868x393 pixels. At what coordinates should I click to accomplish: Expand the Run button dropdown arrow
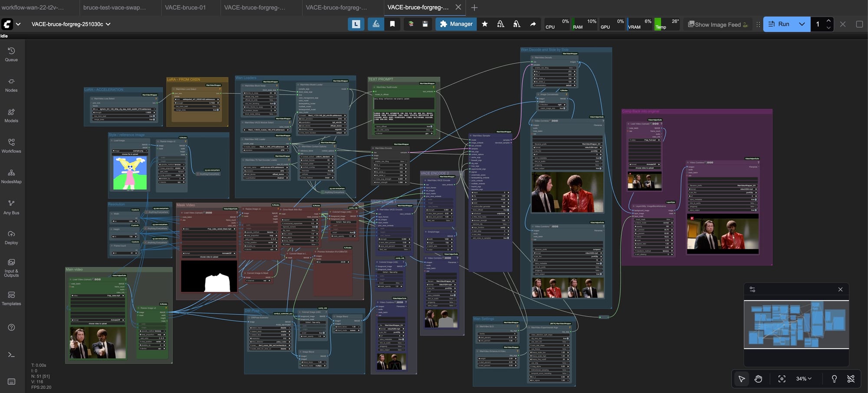[x=802, y=24]
